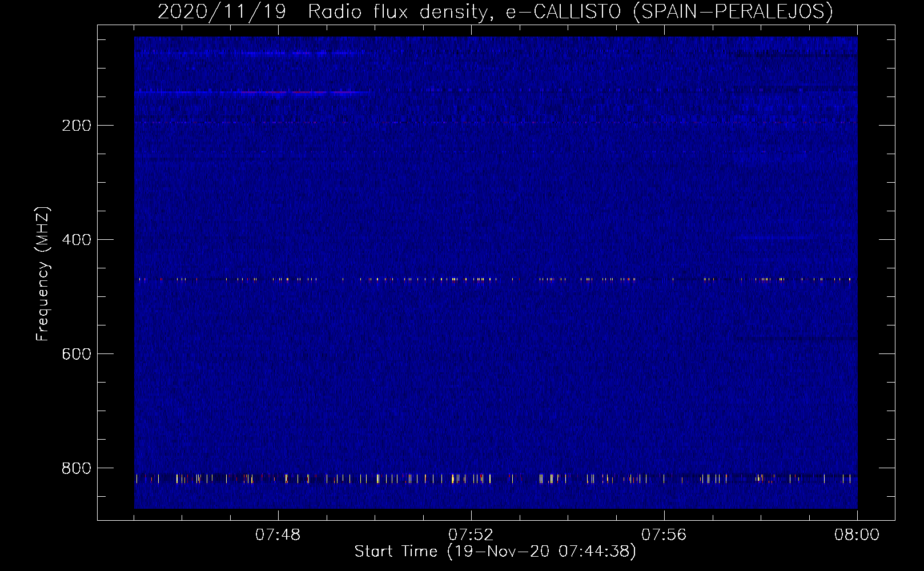Image resolution: width=924 pixels, height=571 pixels.
Task: Click the 07:52 time tick label
Action: point(471,535)
